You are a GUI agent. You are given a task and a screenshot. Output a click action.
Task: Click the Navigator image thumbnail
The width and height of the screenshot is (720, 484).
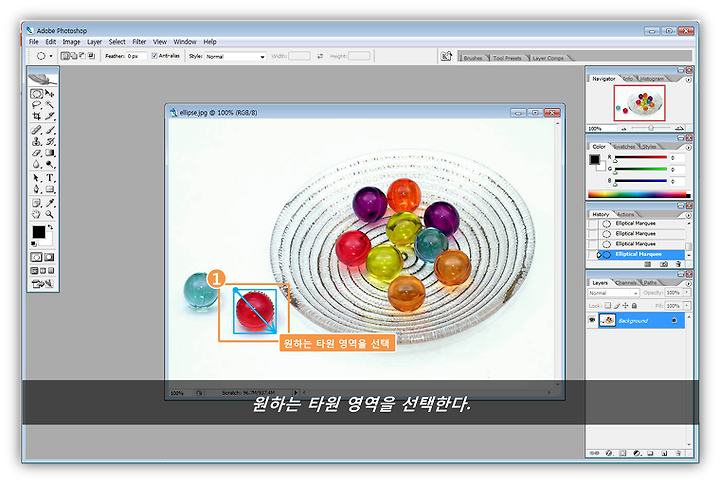click(x=639, y=103)
